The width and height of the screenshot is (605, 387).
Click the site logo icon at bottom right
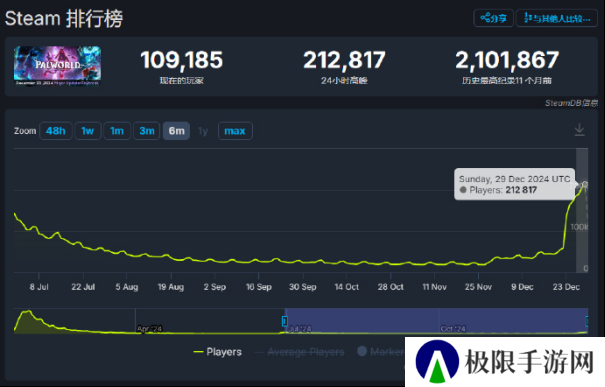pyautogui.click(x=437, y=362)
